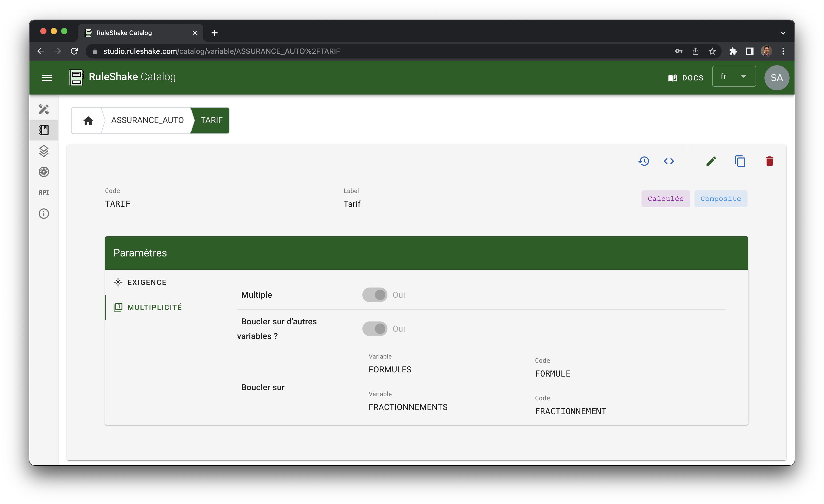Edit the variable with the pencil icon

711,161
